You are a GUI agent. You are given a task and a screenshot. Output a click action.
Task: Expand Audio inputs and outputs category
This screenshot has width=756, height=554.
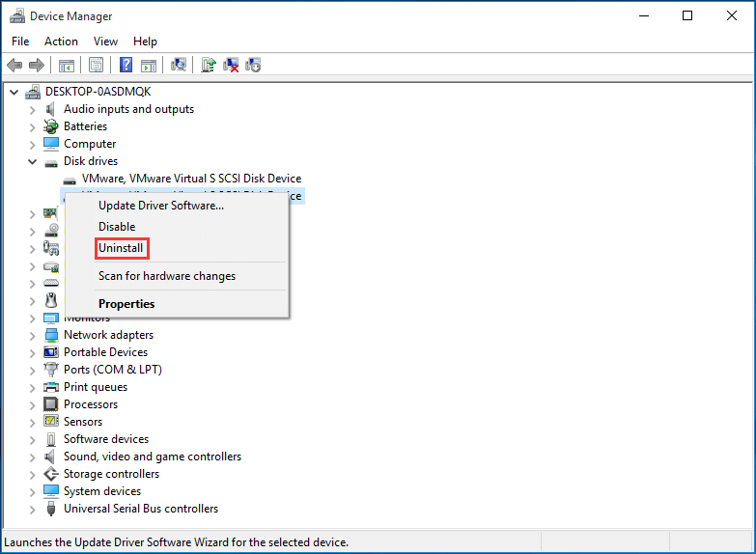point(32,110)
